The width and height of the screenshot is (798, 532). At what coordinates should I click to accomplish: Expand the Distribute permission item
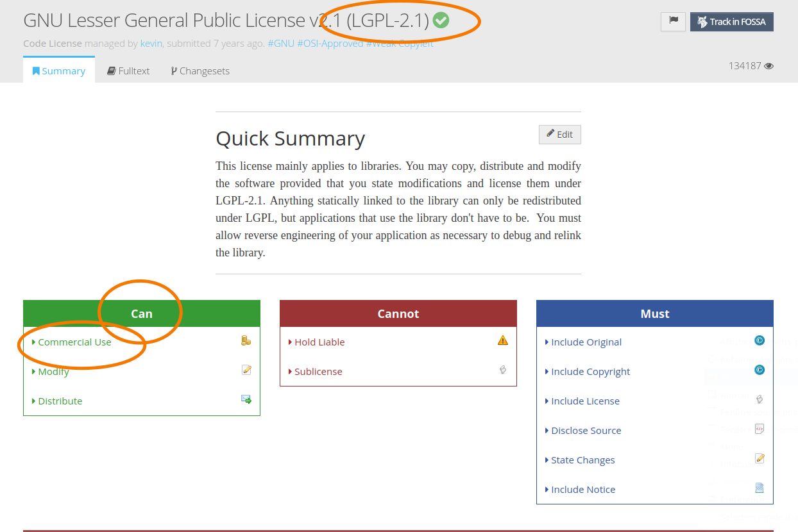tap(57, 401)
